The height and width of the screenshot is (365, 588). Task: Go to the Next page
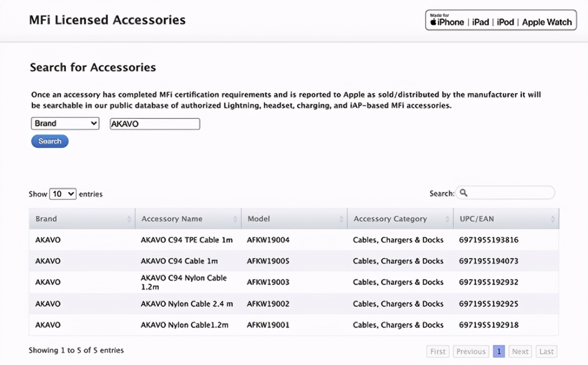click(x=520, y=351)
